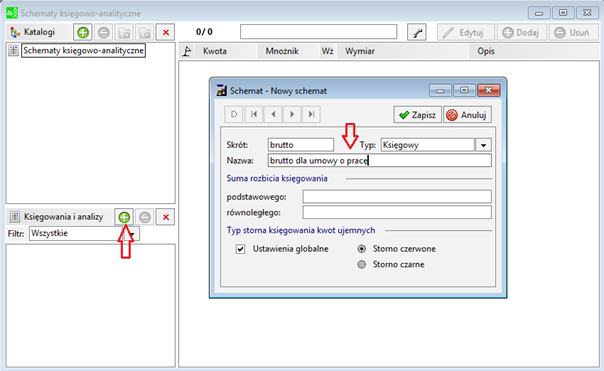Click the Dodaj button
The width and height of the screenshot is (604, 371).
pyautogui.click(x=521, y=32)
